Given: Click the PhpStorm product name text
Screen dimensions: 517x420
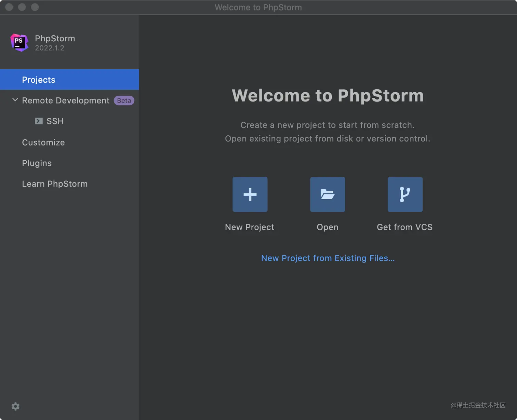Looking at the screenshot, I should [x=55, y=38].
